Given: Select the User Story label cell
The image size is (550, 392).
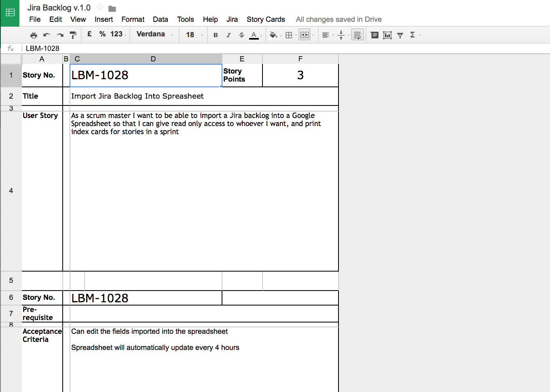Looking at the screenshot, I should [x=42, y=191].
